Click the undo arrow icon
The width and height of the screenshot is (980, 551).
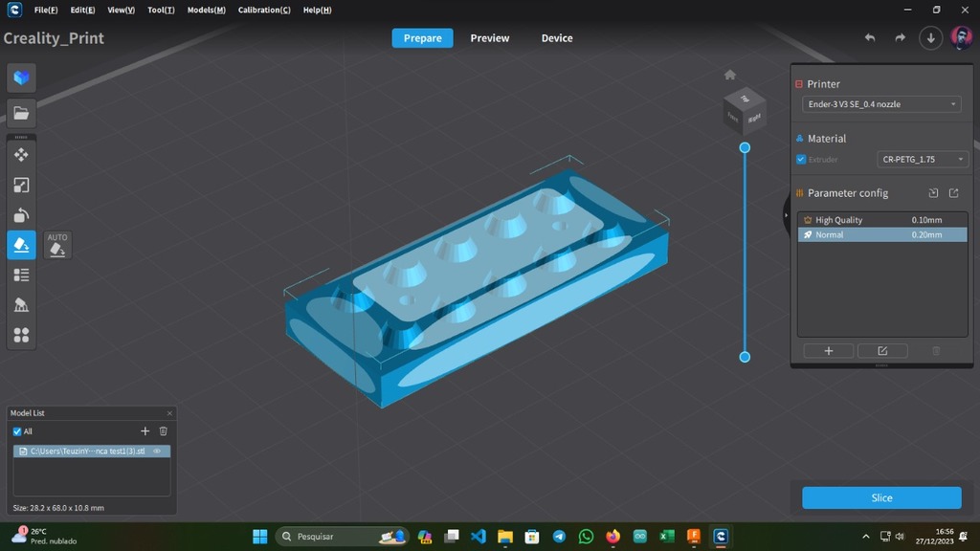pos(870,38)
